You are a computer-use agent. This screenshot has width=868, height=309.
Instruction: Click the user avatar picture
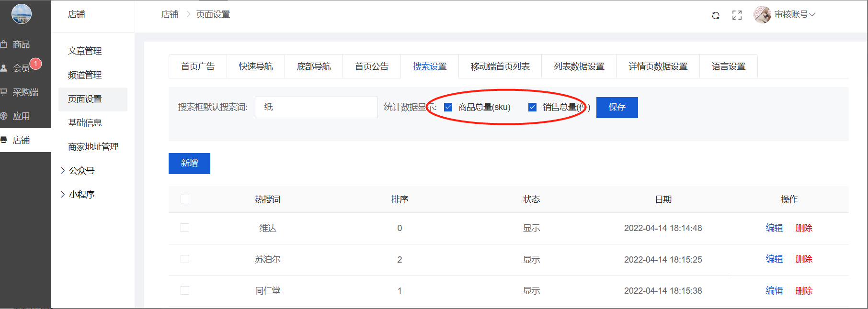(762, 14)
